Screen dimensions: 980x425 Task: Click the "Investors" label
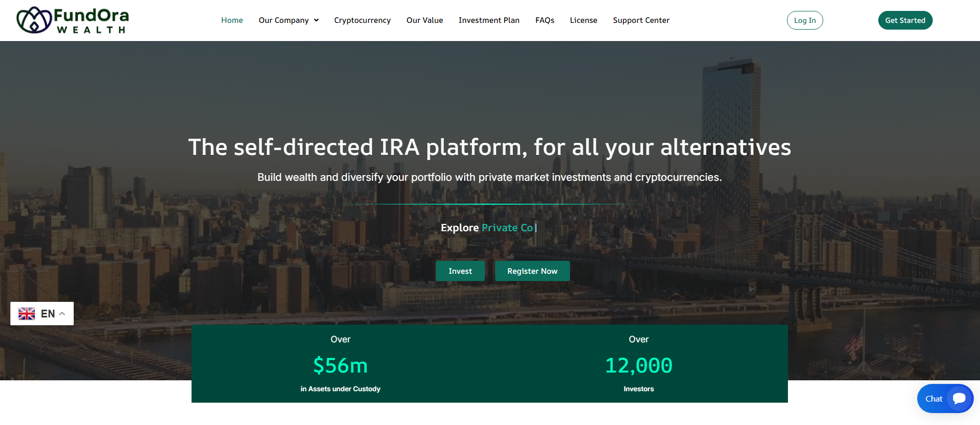coord(639,389)
